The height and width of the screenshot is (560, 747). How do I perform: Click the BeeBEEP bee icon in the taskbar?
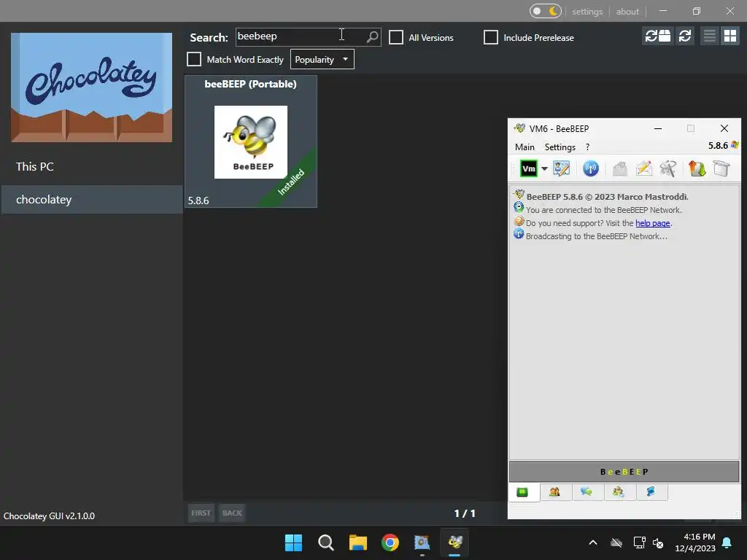point(454,542)
